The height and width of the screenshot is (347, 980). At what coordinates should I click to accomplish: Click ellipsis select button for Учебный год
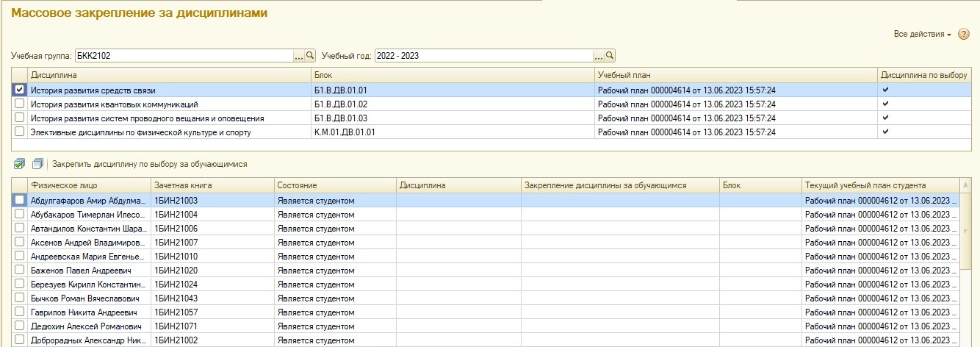tap(598, 55)
